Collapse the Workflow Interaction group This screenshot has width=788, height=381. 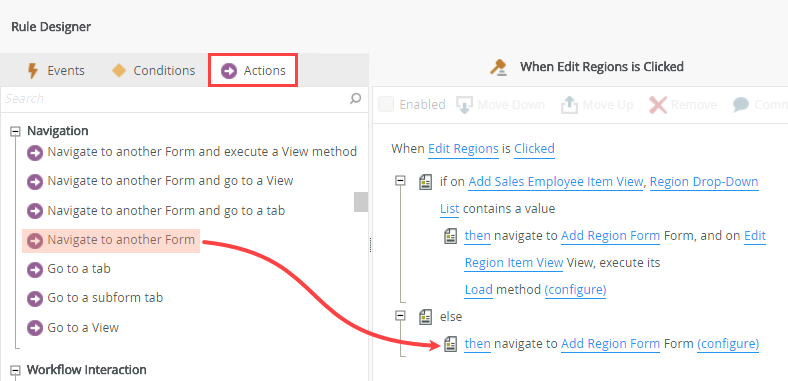16,370
